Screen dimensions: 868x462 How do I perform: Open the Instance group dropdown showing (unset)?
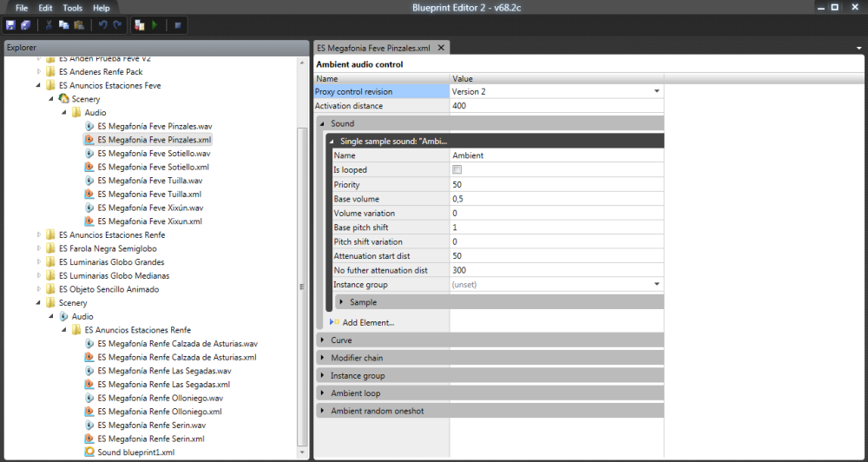(656, 284)
